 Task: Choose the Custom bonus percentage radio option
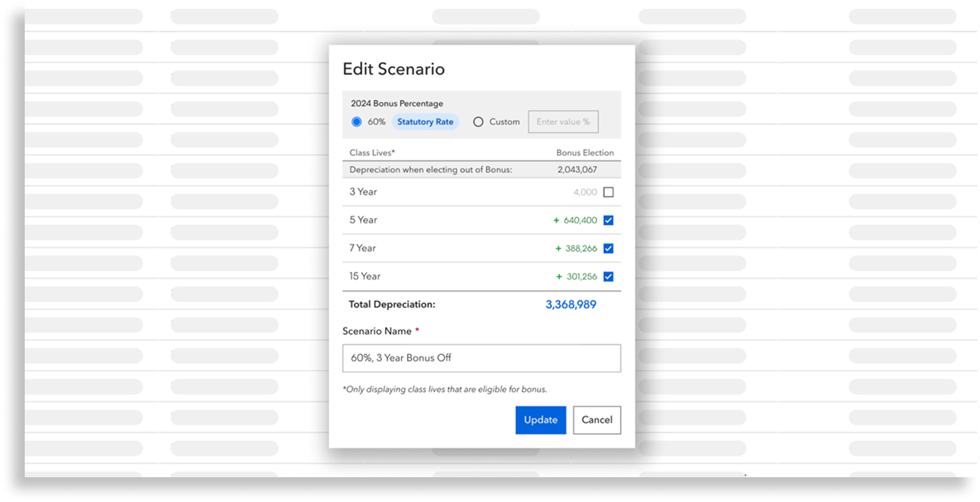(478, 122)
